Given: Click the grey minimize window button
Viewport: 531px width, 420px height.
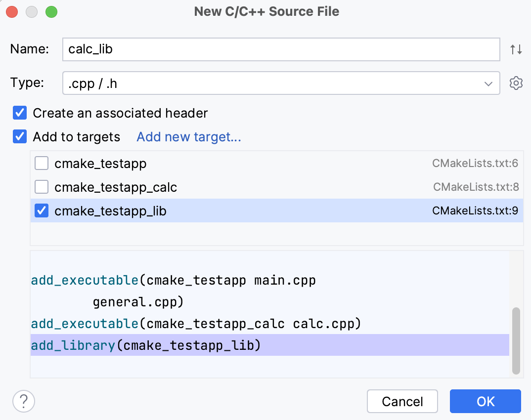Looking at the screenshot, I should [32, 12].
